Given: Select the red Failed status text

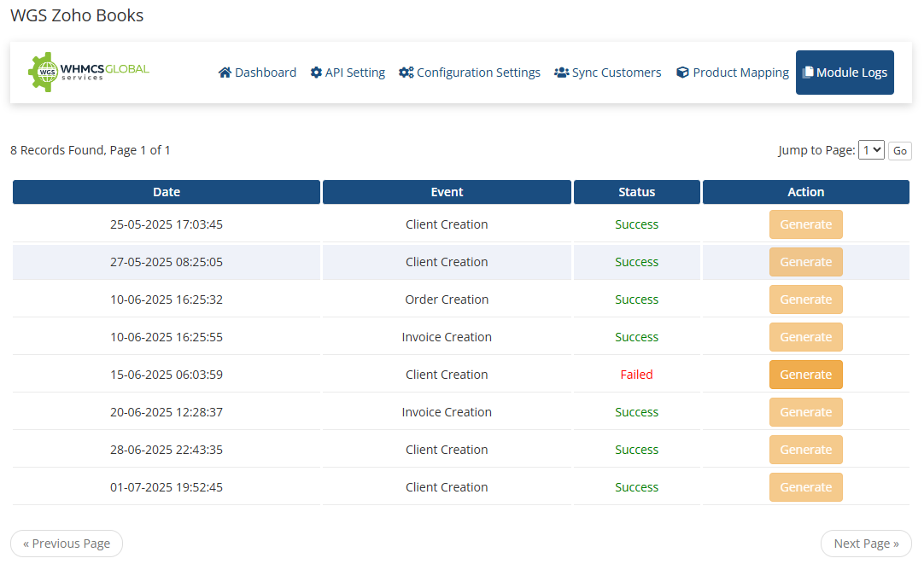Looking at the screenshot, I should tap(636, 375).
